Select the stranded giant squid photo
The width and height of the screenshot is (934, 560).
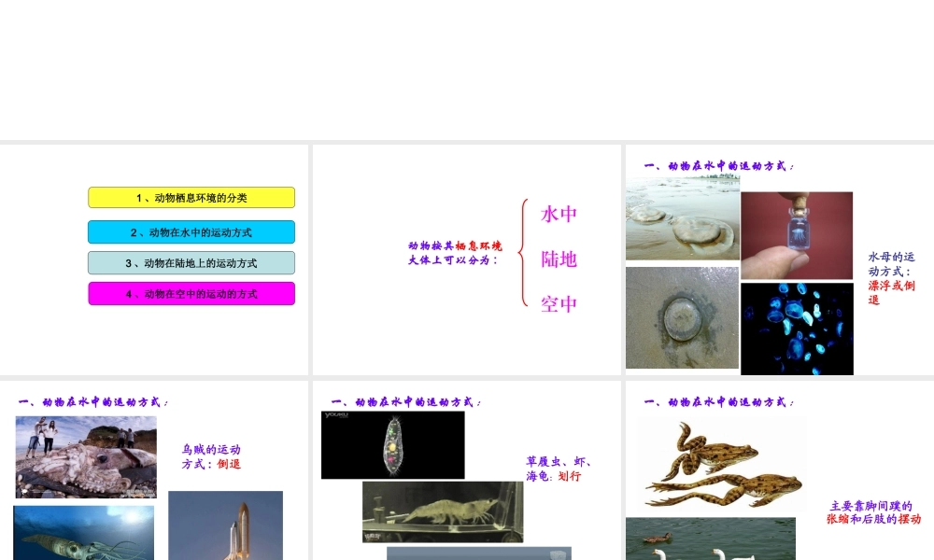pyautogui.click(x=86, y=457)
